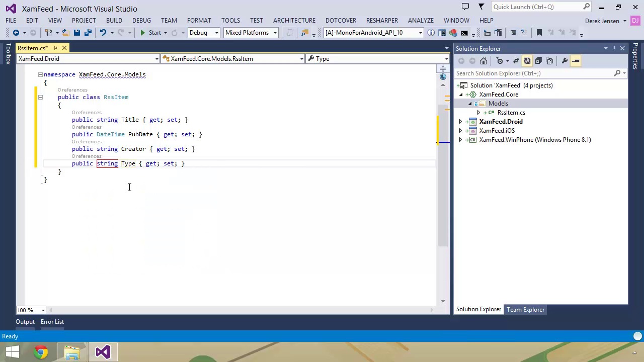Expand the RssItem.cs file node
The image size is (644, 362).
click(x=478, y=113)
